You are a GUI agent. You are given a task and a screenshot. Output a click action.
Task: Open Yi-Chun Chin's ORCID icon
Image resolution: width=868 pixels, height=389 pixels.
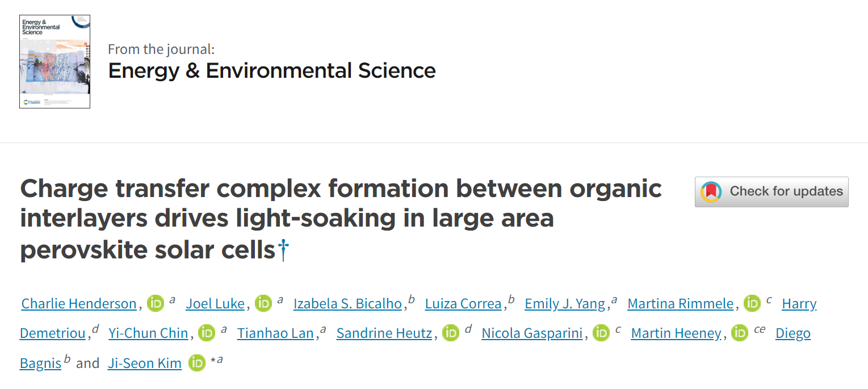pyautogui.click(x=207, y=333)
